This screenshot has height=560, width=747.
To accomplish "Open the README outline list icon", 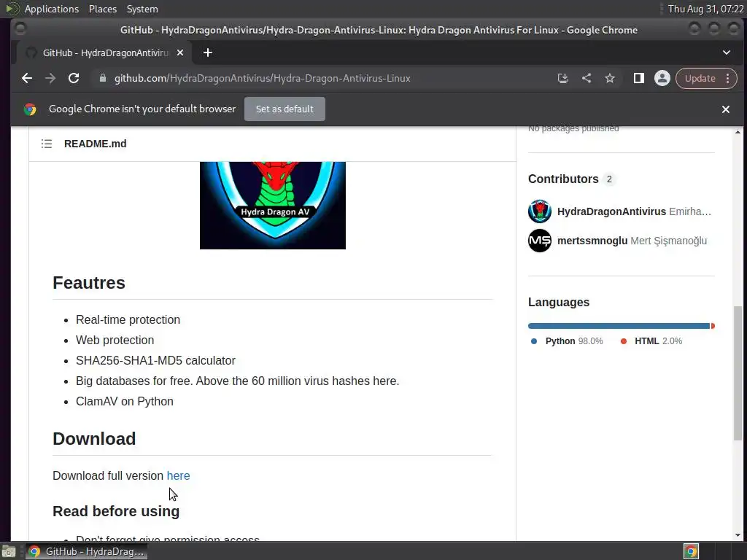I will [46, 144].
